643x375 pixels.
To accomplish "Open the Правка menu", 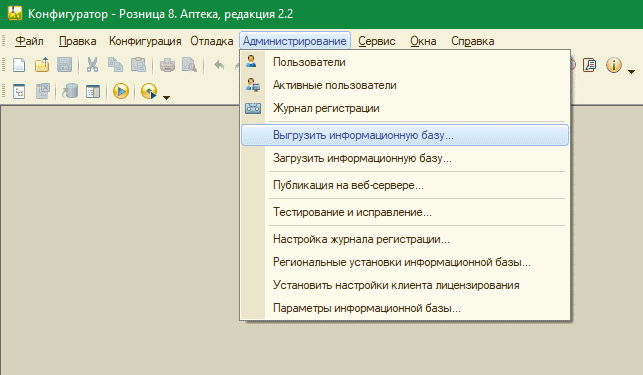I will coord(78,41).
